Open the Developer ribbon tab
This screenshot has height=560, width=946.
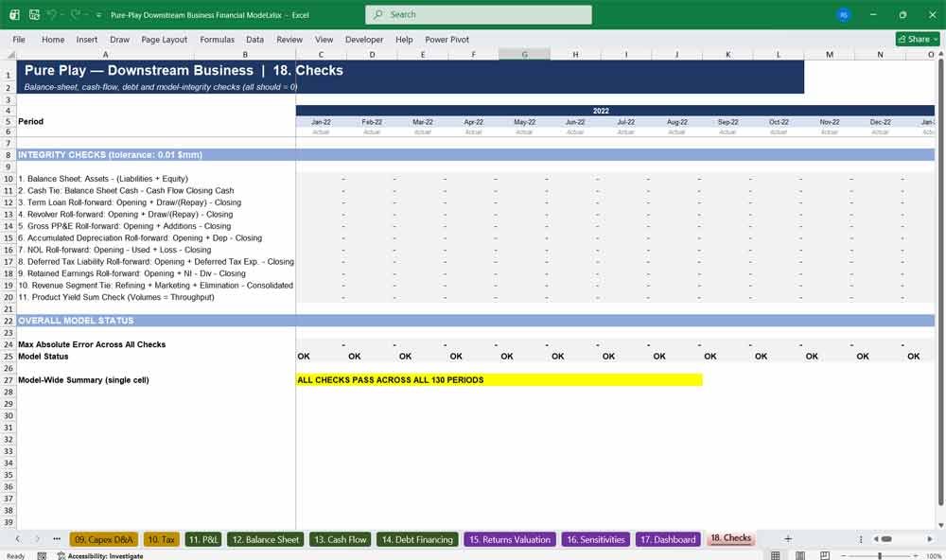coord(364,39)
